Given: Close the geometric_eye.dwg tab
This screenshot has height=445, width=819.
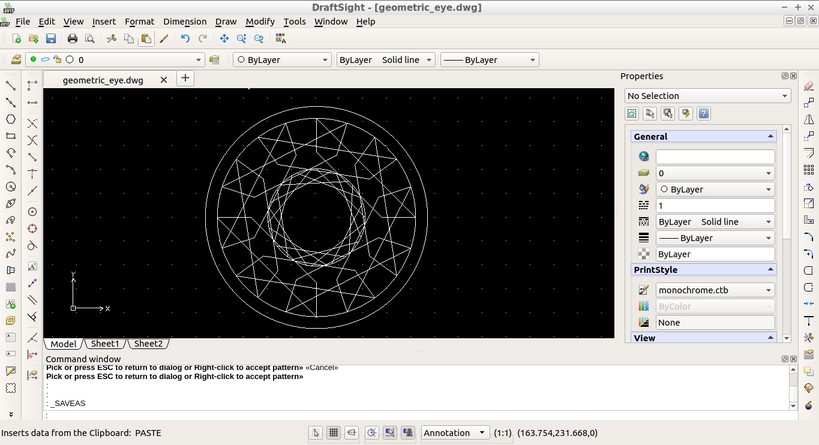Looking at the screenshot, I should [x=163, y=80].
